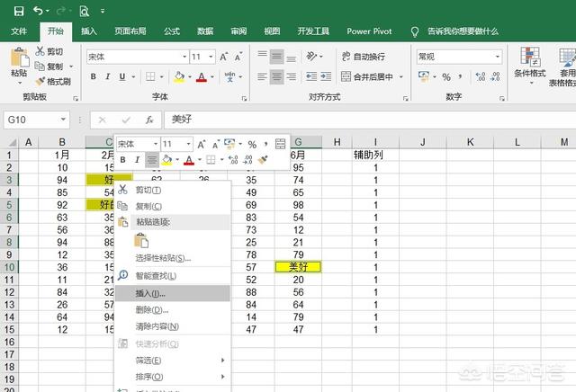Click the Increase Indent icon
576x392 pixels.
(x=326, y=76)
